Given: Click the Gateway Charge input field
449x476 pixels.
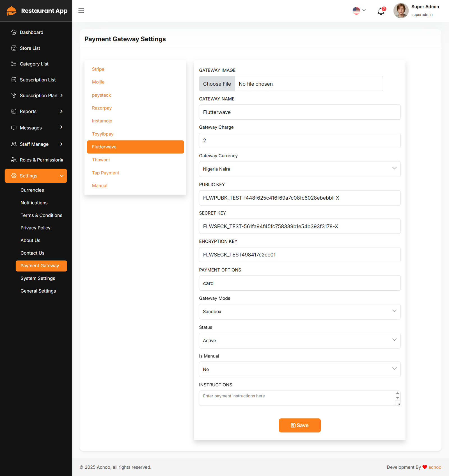Looking at the screenshot, I should pyautogui.click(x=299, y=141).
